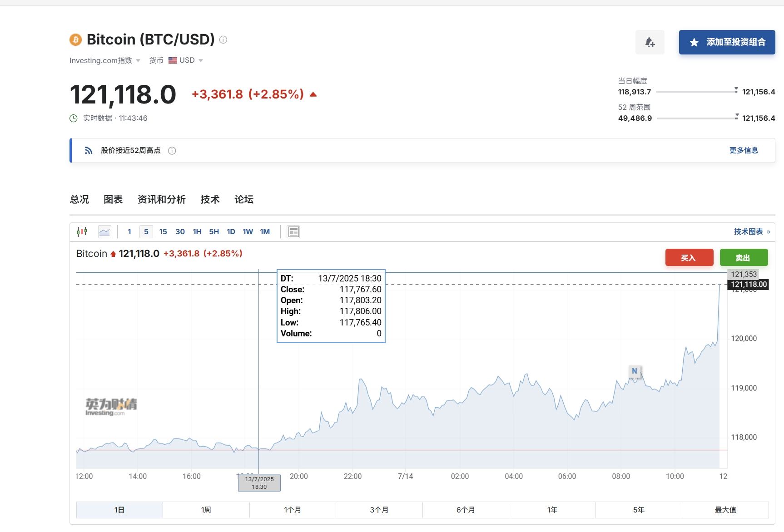Screen dimensions: 784x532
Task: Select the 1日 time range
Action: pyautogui.click(x=119, y=510)
